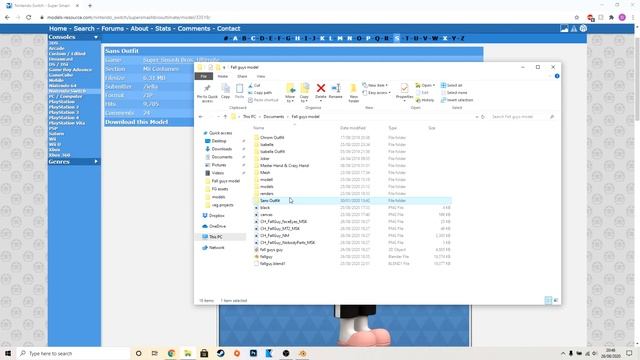
Task: Click the Steam icon in the taskbar
Action: point(220,353)
